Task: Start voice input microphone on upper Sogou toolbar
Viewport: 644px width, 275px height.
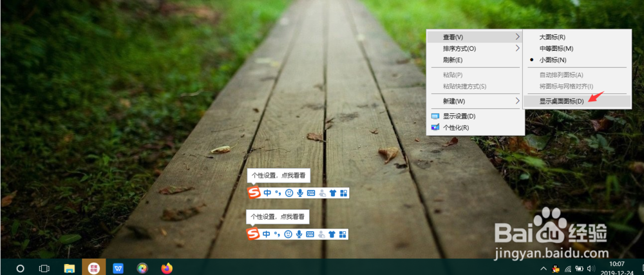Action: 300,193
